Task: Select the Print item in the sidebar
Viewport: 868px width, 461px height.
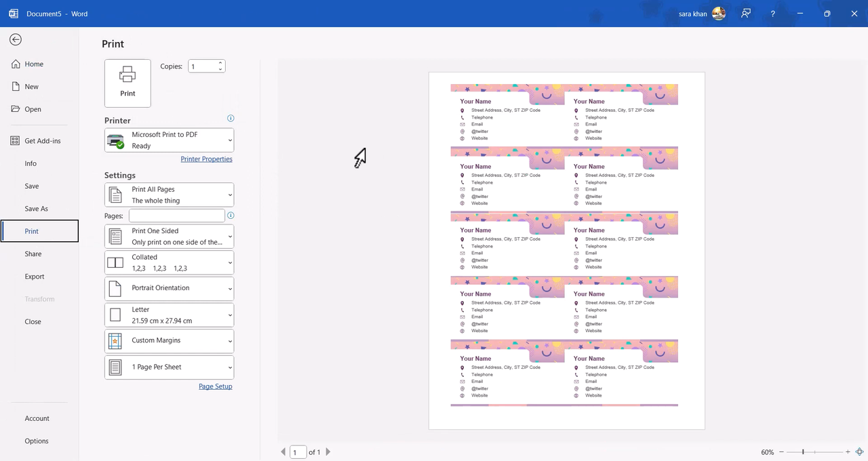Action: point(39,231)
